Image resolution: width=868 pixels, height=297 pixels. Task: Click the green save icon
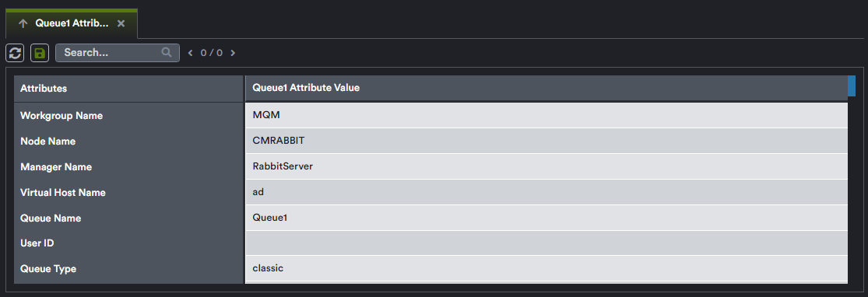coord(40,53)
